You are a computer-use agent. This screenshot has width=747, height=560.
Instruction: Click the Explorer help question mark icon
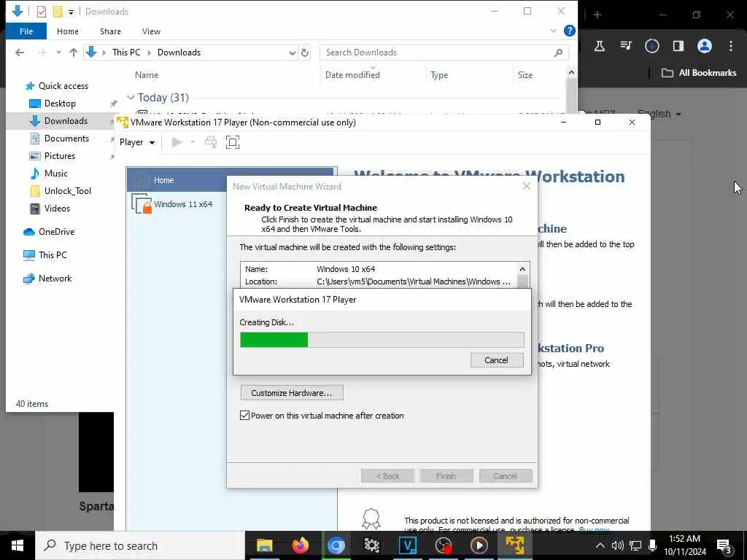coord(569,31)
